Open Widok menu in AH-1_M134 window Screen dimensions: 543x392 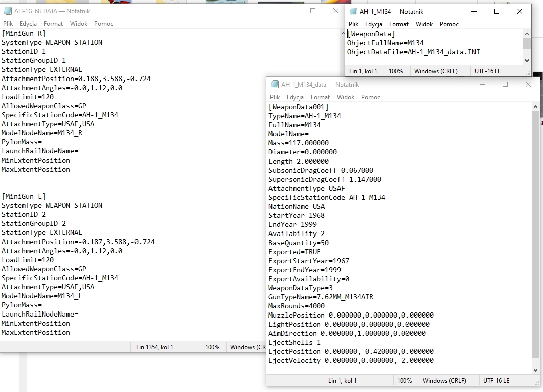[424, 24]
